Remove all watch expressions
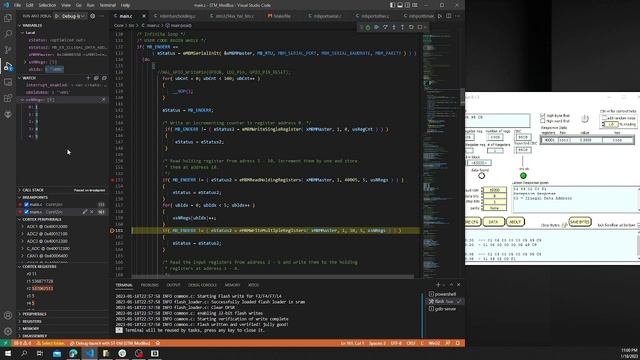This screenshot has height=360, width=640. [104, 78]
